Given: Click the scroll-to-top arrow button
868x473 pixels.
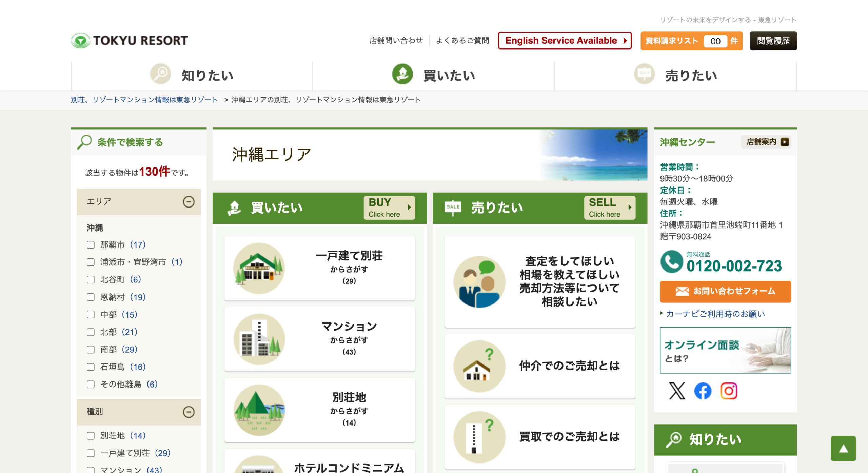Looking at the screenshot, I should (x=843, y=448).
